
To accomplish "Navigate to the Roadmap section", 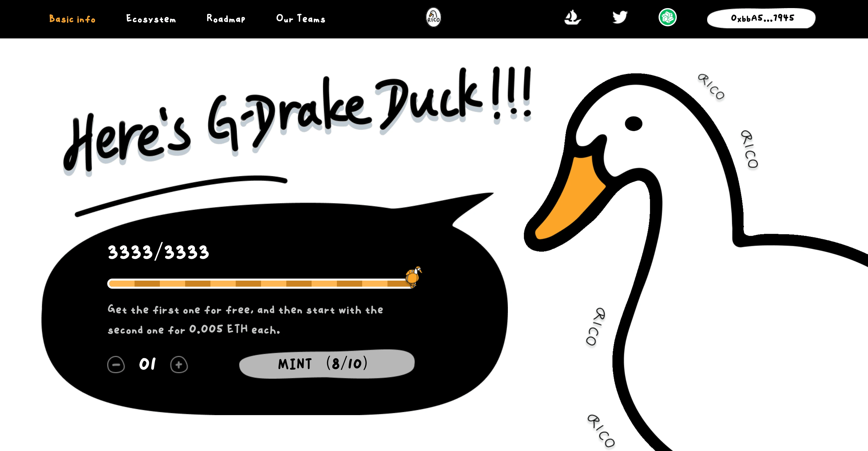I will [x=226, y=19].
